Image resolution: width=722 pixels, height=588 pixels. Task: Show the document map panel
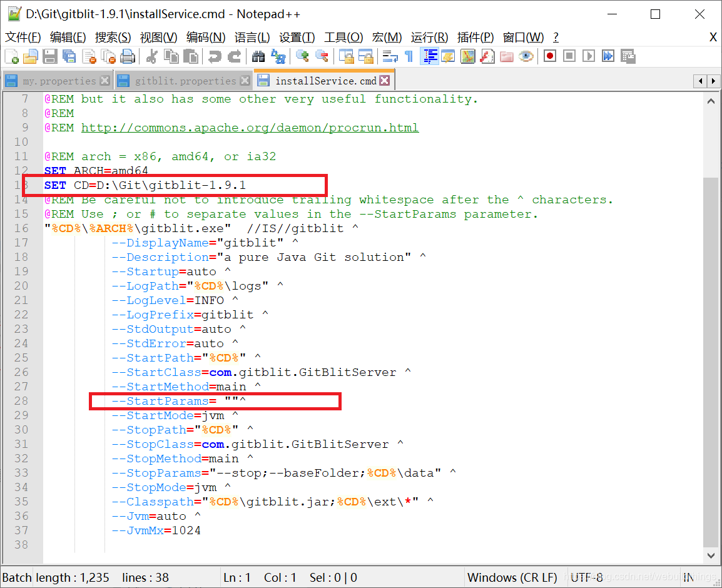468,56
